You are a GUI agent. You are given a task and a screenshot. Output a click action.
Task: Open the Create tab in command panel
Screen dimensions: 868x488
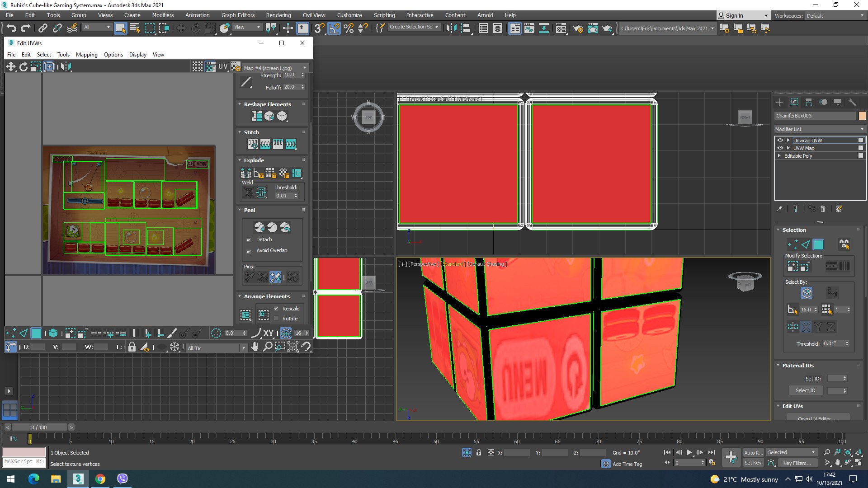coord(780,102)
